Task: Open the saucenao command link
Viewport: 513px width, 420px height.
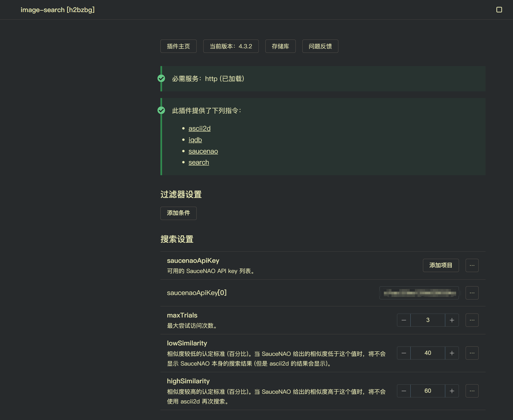Action: point(203,151)
